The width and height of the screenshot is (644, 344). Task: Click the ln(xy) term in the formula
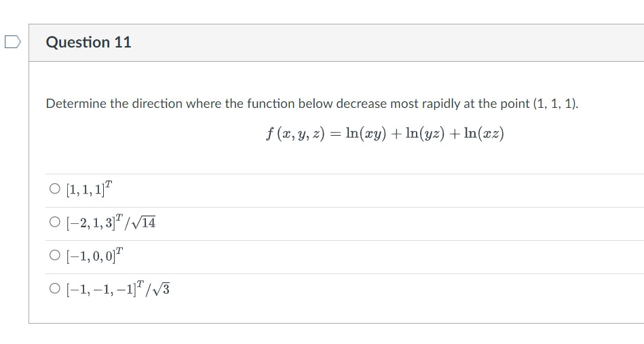366,134
